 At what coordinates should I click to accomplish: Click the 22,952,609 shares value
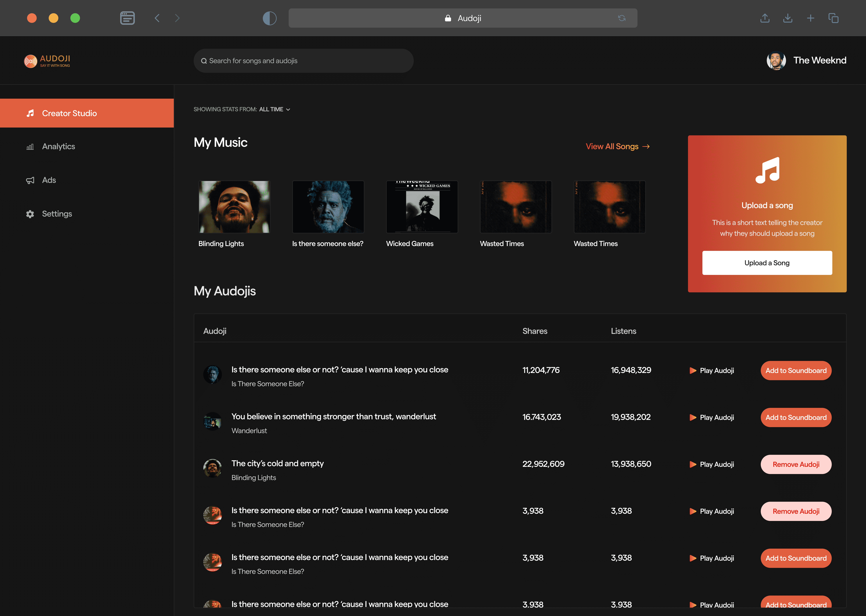(x=543, y=464)
